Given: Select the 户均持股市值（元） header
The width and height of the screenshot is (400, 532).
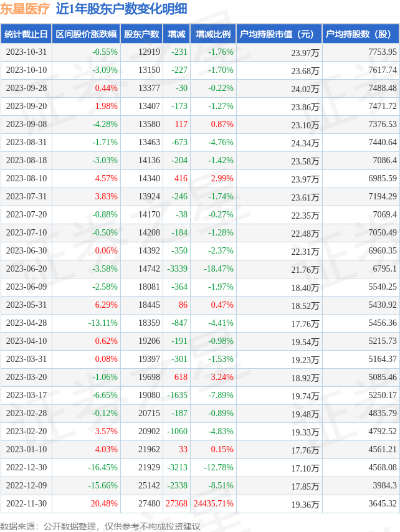Looking at the screenshot, I should [x=279, y=34].
